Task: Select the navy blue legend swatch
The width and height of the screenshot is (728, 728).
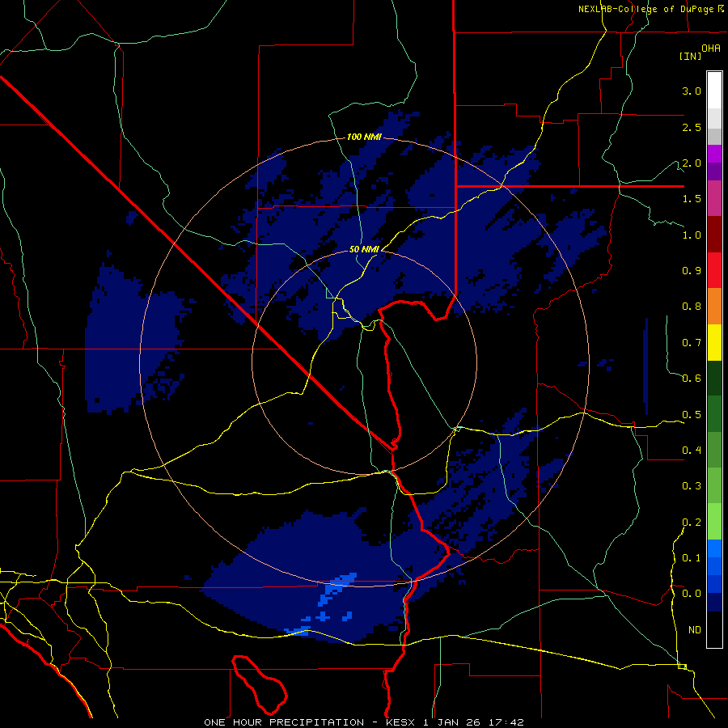Action: 714,602
